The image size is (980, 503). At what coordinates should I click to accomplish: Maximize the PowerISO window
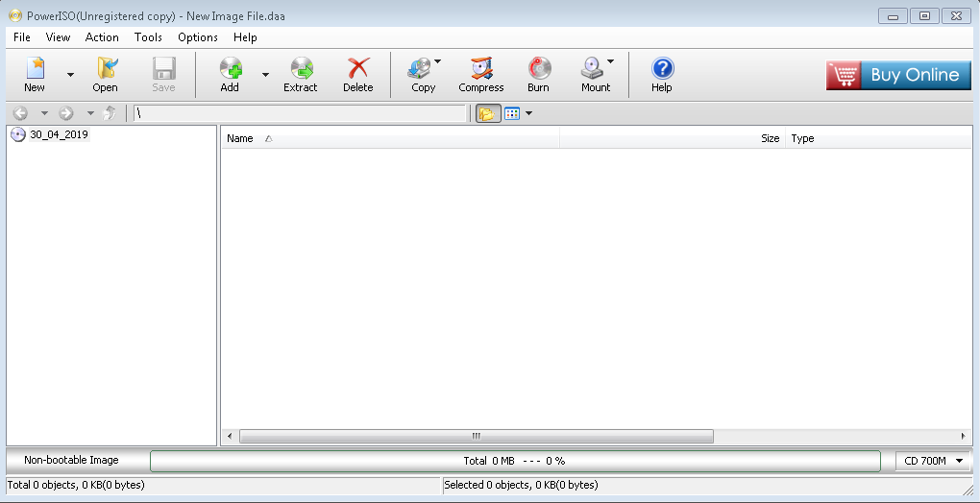[924, 16]
